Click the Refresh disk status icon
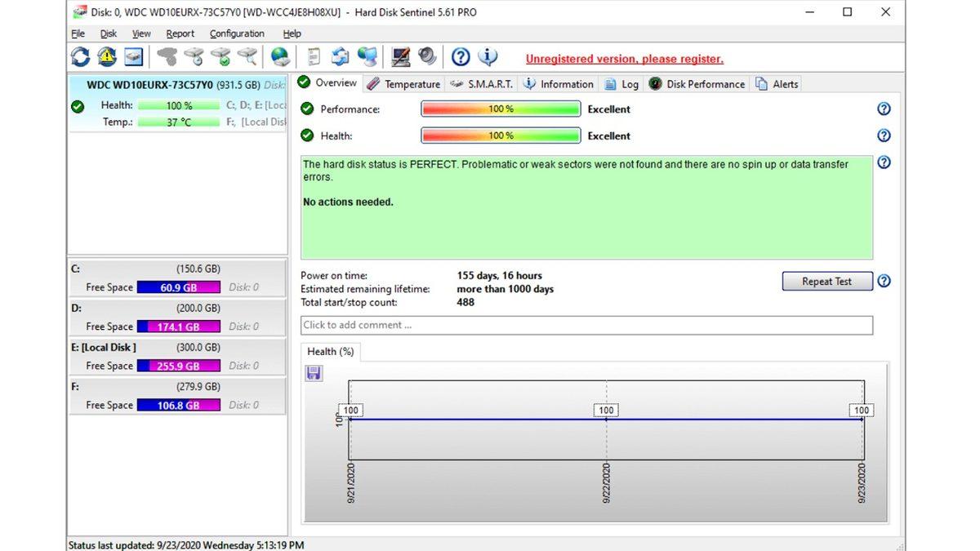The width and height of the screenshot is (980, 551). pos(79,57)
